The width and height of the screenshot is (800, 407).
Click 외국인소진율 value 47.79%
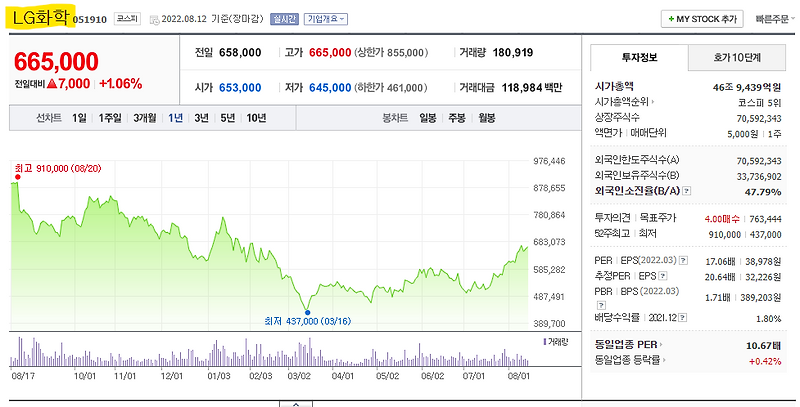click(x=765, y=192)
